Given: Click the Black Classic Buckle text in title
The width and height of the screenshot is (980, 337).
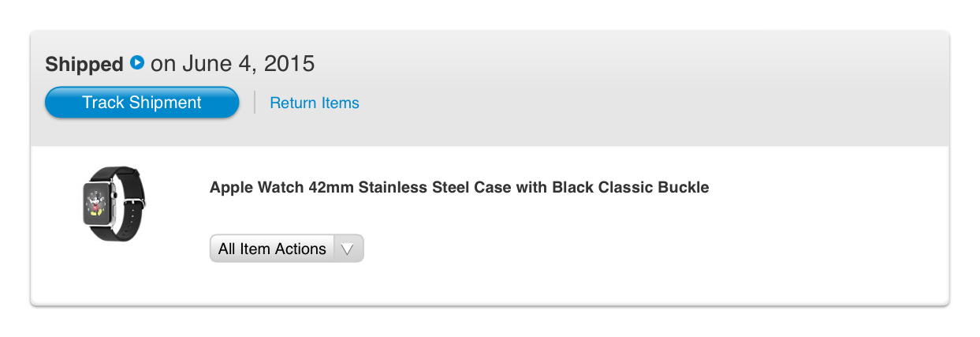Looking at the screenshot, I should point(630,188).
